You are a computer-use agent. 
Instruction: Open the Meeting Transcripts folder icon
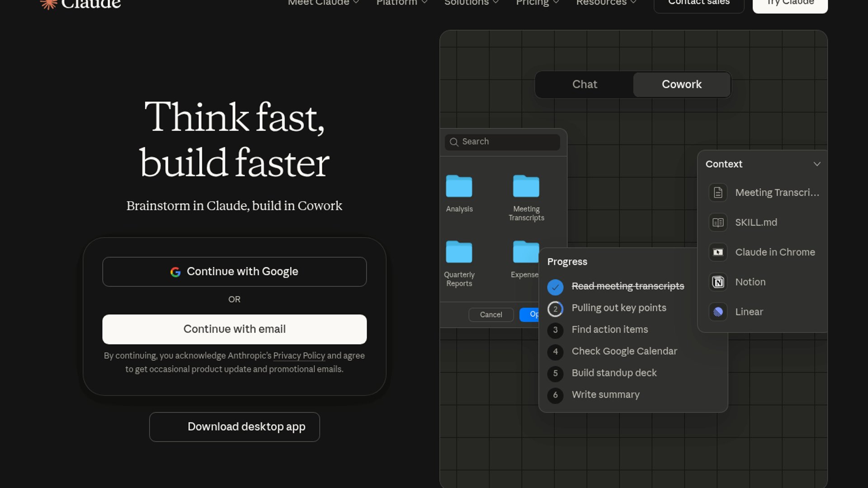pyautogui.click(x=526, y=186)
